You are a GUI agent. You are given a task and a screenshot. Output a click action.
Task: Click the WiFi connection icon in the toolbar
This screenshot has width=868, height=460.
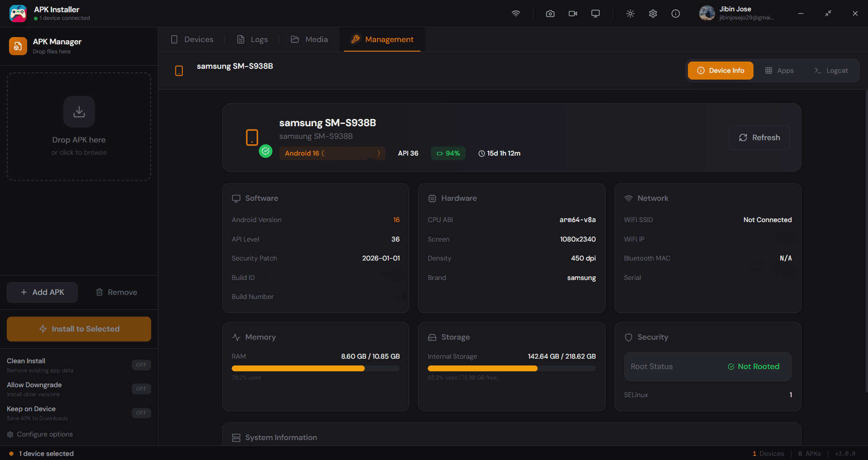[x=515, y=14]
